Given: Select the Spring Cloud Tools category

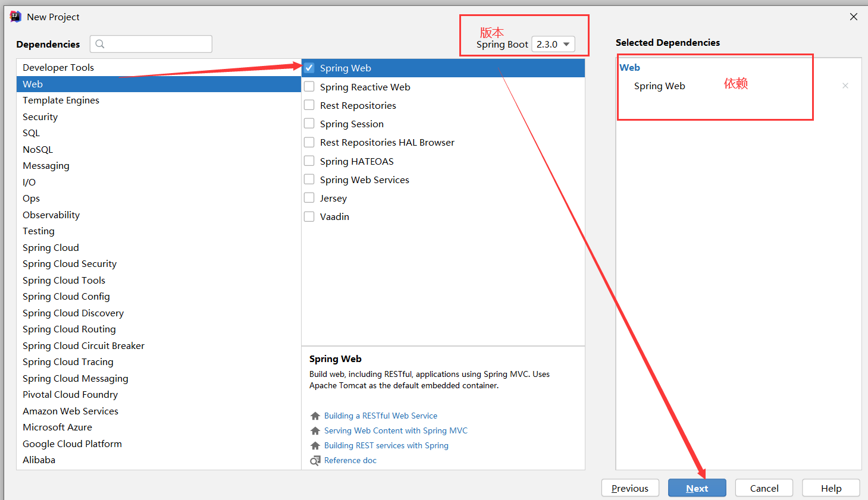Looking at the screenshot, I should (159, 280).
